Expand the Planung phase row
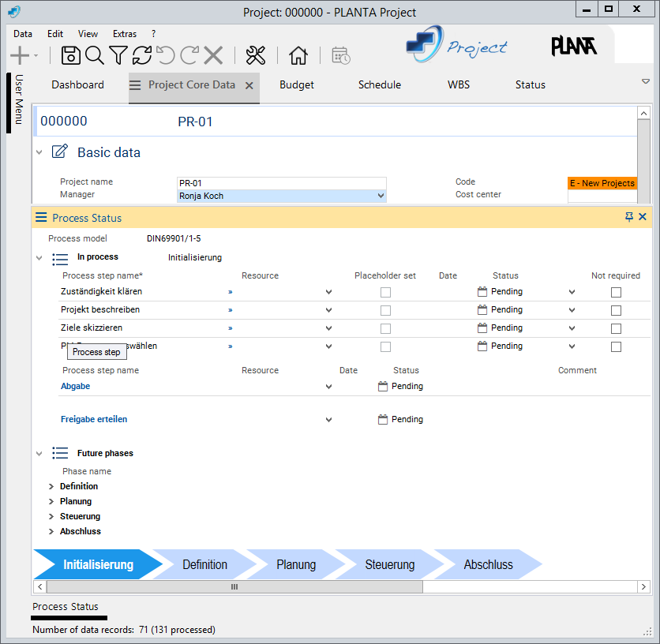660x644 pixels. coord(51,501)
